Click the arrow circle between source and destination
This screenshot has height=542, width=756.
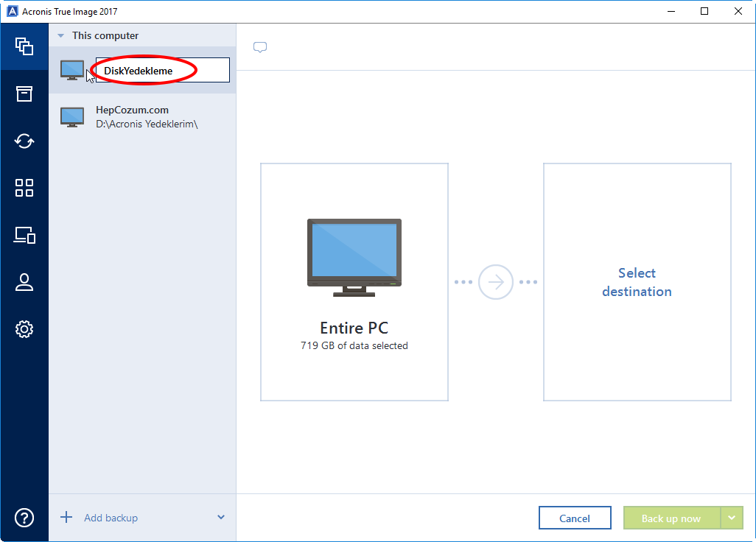[x=495, y=282]
